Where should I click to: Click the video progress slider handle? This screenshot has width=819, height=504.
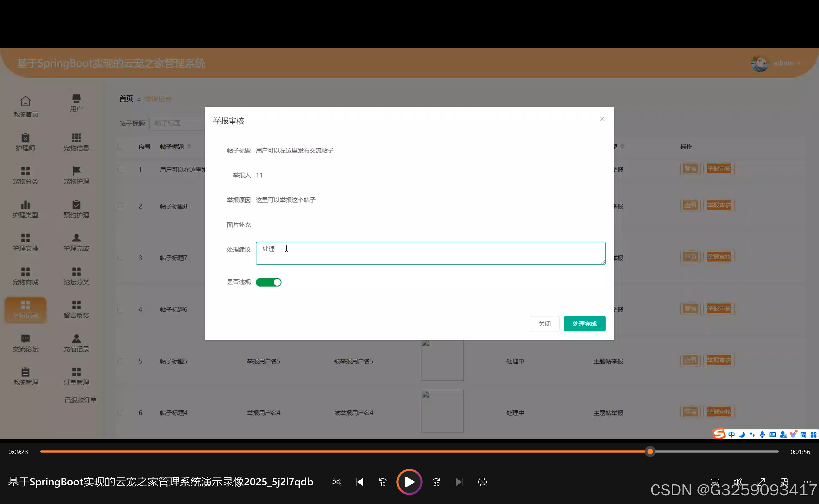(650, 452)
